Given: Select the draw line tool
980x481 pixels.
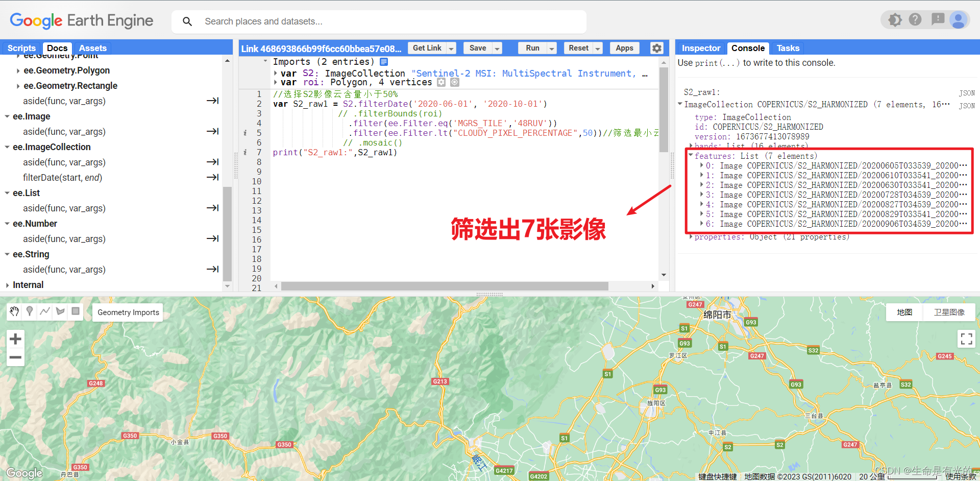Looking at the screenshot, I should 45,311.
